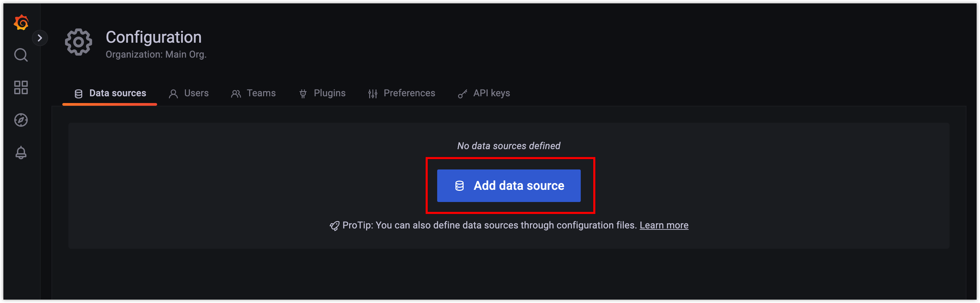Click the "Organization: Main Org." subtitle

tap(156, 55)
